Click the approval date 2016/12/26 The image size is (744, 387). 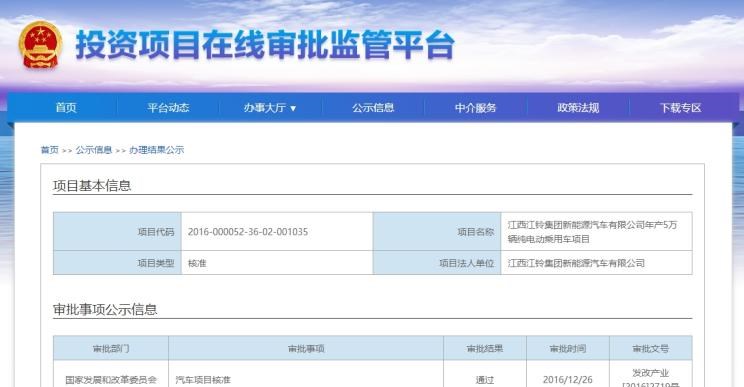[567, 380]
